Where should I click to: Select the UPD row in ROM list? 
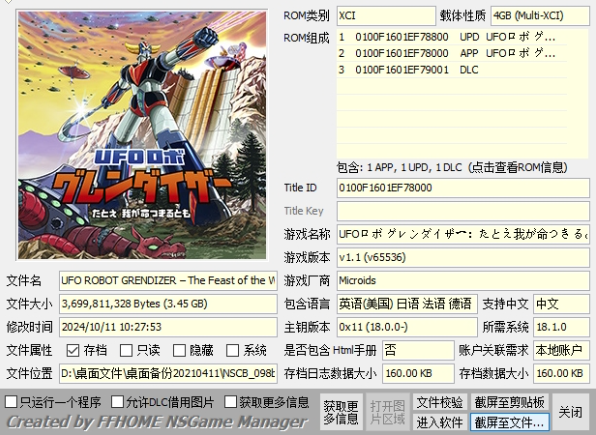point(452,37)
